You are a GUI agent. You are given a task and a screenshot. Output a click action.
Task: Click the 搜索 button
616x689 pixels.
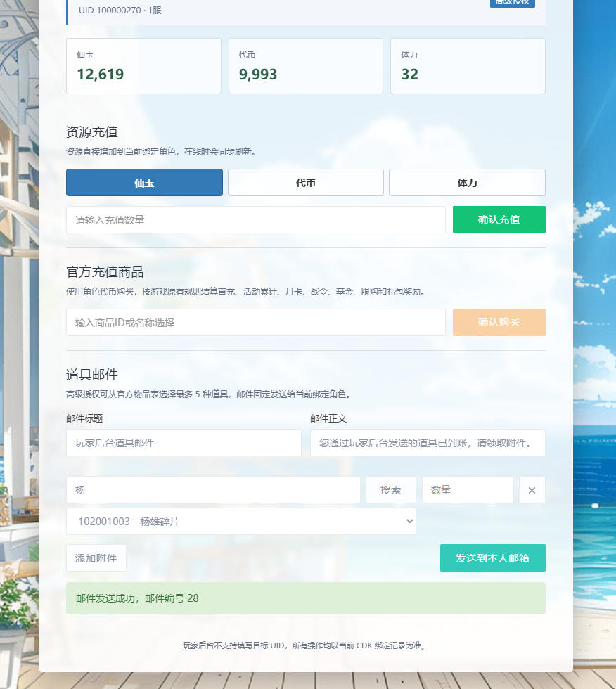tap(390, 489)
